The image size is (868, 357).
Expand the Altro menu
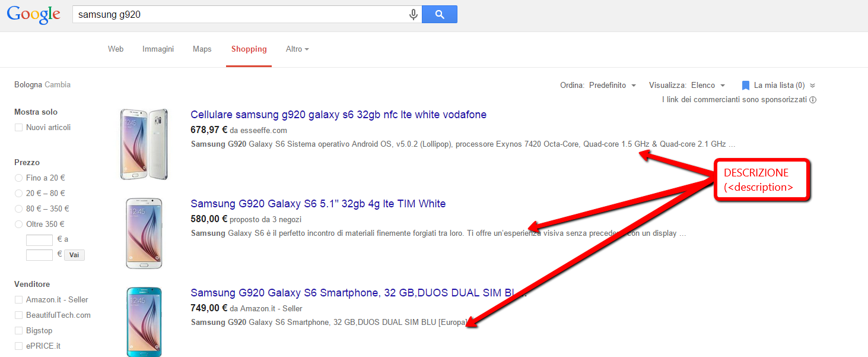click(297, 49)
